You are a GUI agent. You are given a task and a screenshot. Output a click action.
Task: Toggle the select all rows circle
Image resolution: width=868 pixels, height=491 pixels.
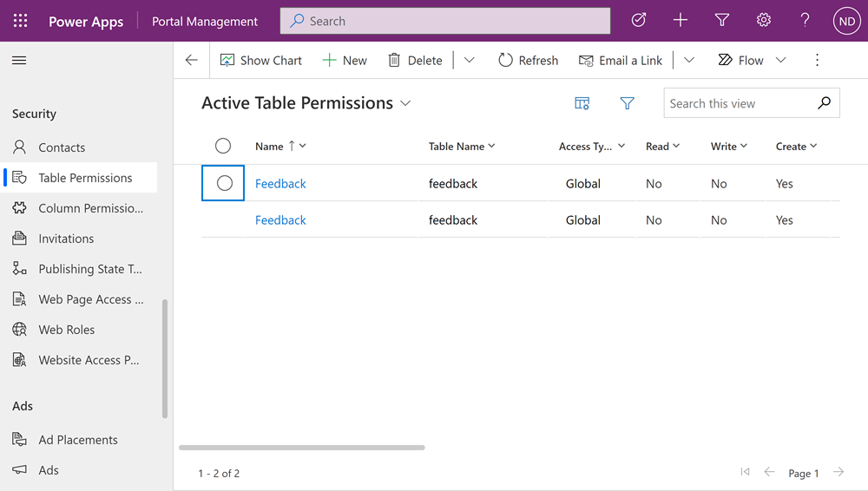tap(223, 146)
